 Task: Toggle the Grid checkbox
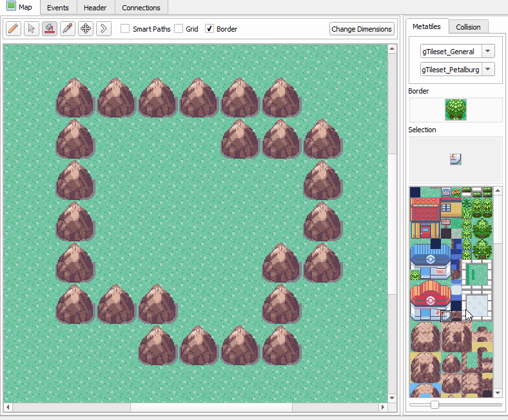(x=179, y=29)
